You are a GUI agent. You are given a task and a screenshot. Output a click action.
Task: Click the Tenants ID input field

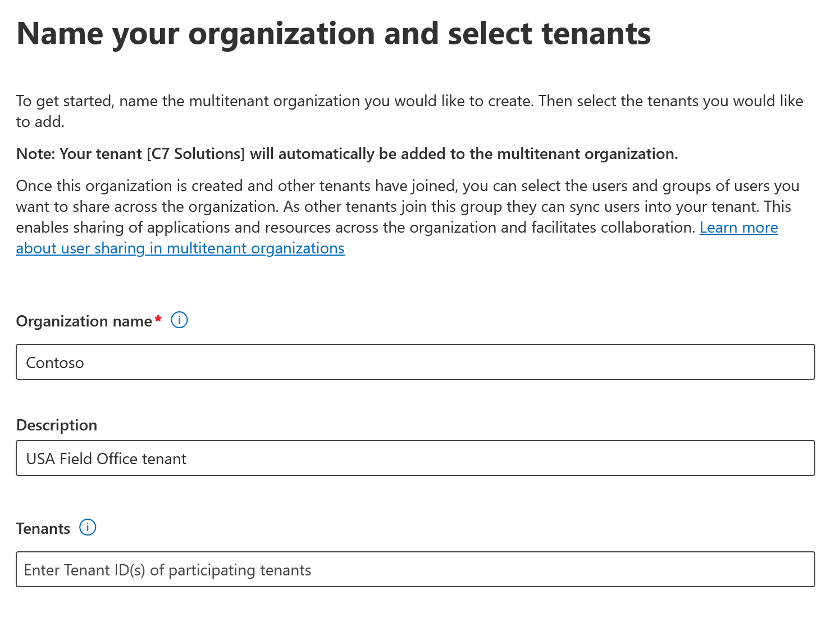pyautogui.click(x=415, y=569)
